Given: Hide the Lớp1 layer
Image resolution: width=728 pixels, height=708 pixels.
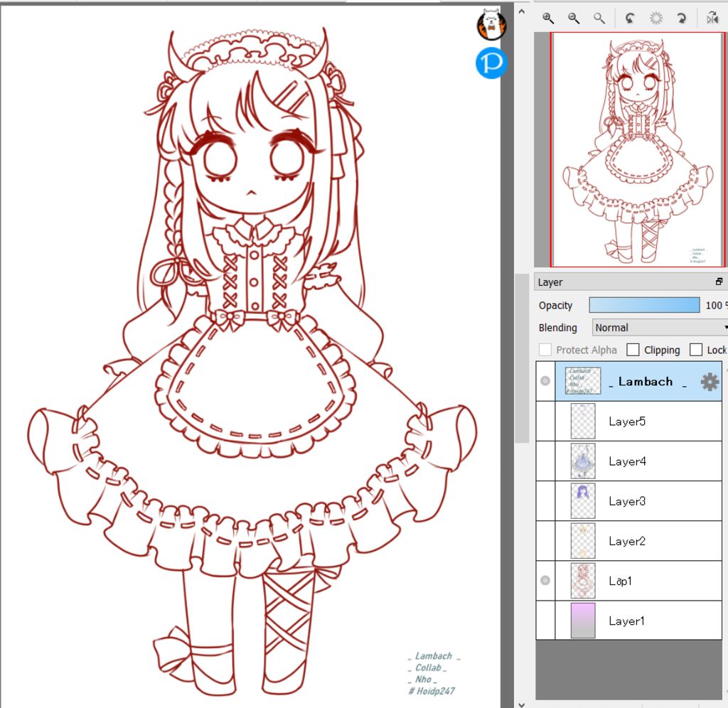Looking at the screenshot, I should (545, 581).
